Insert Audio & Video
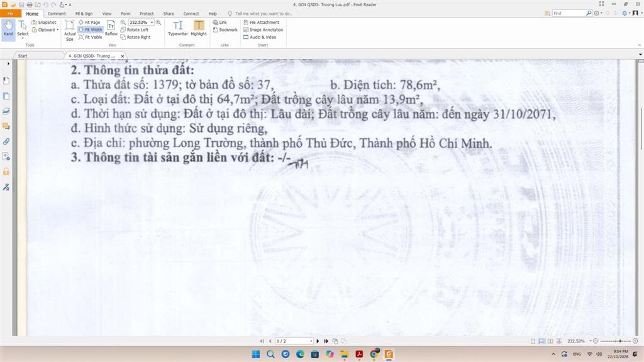Viewport: 644px width, 362px height. 260,37
